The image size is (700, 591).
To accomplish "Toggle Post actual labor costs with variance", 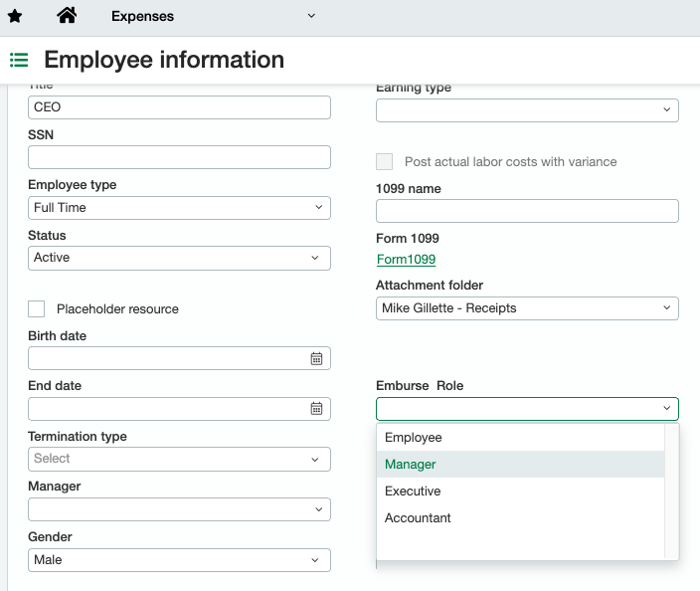I will pyautogui.click(x=385, y=162).
